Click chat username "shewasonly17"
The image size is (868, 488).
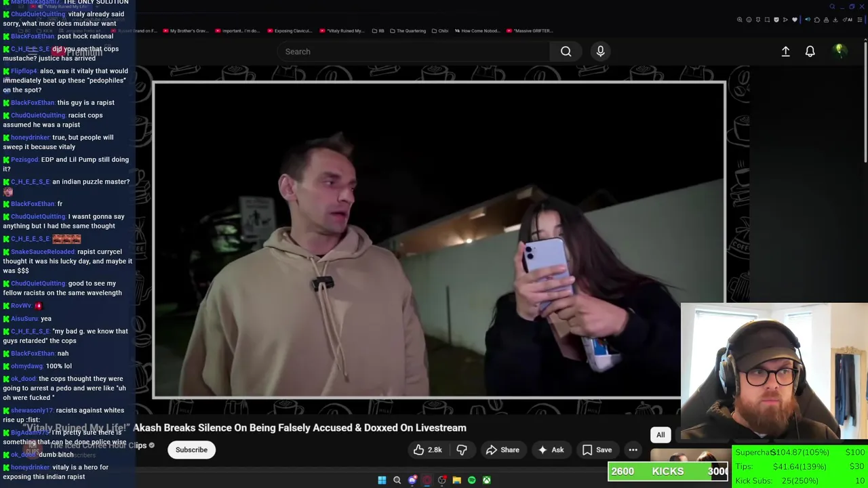pos(32,411)
